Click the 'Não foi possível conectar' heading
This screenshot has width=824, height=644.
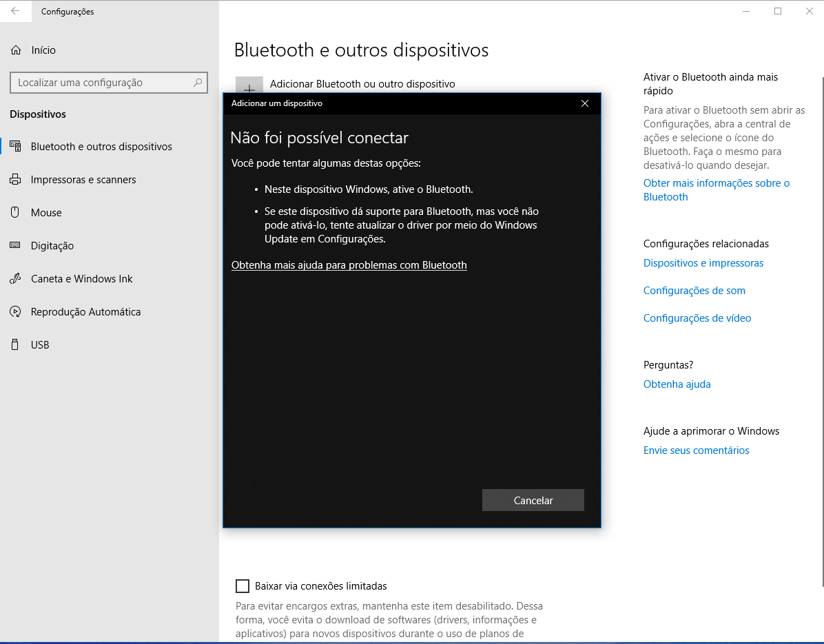point(320,138)
